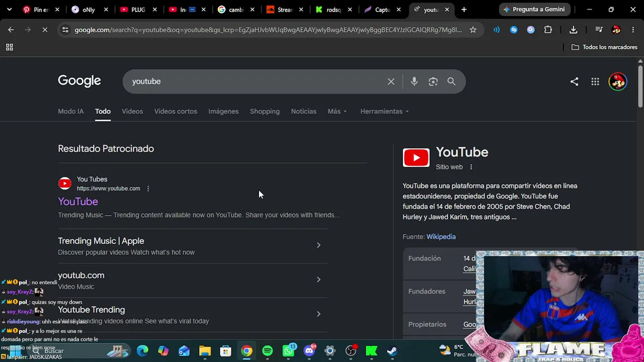Switch to the Noticias tab
The image size is (644, 362).
click(x=303, y=111)
